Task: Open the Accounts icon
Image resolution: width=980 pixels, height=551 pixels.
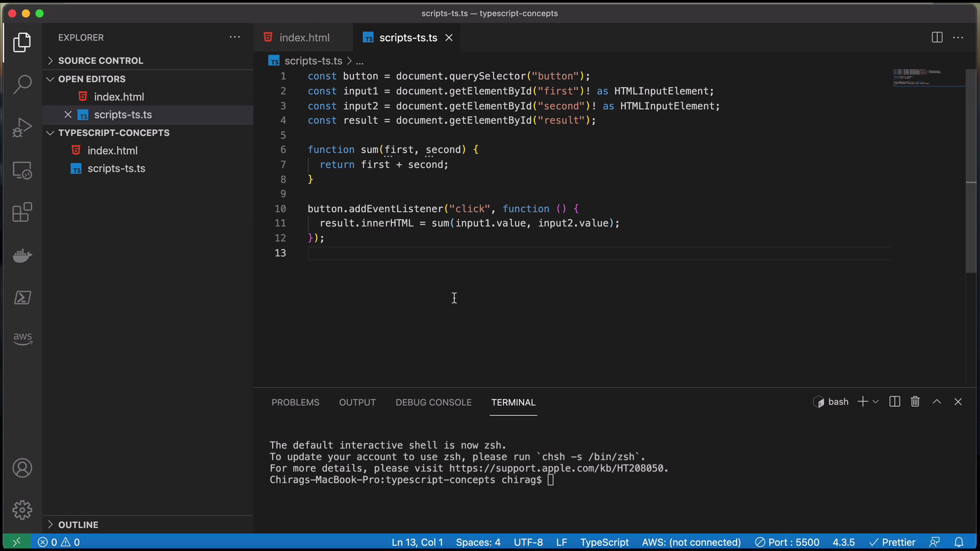Action: click(x=22, y=468)
